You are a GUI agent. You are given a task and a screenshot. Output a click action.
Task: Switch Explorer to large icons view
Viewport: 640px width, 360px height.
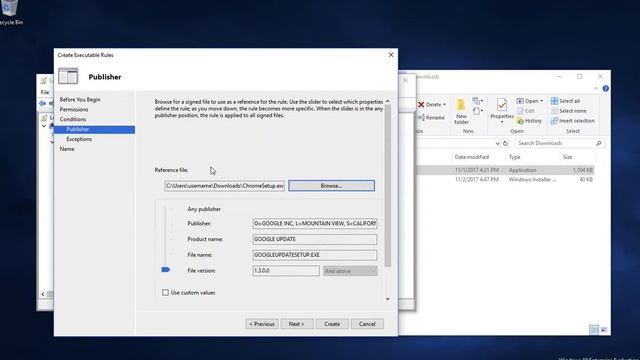coord(604,329)
